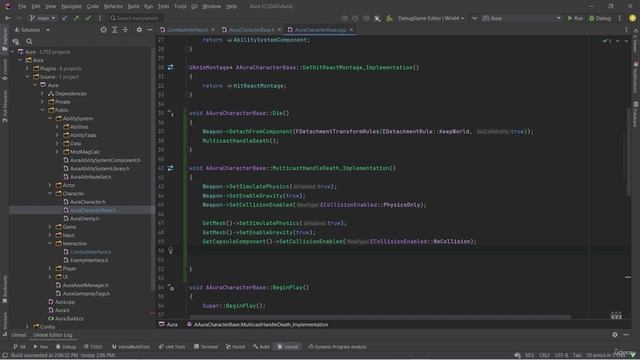Image resolution: width=640 pixels, height=360 pixels.
Task: Switch to the CombatInterface.h tab
Action: 188,30
